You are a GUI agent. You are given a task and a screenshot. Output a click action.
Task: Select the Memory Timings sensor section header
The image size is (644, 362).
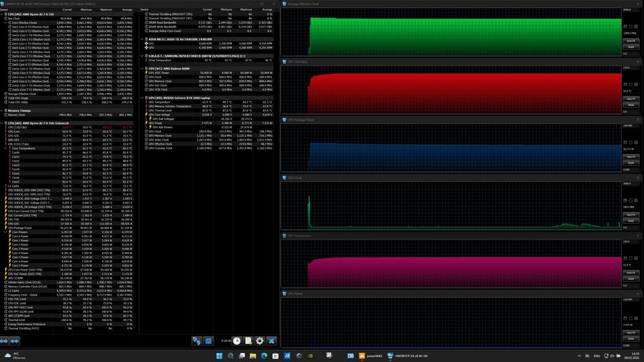tap(21, 110)
